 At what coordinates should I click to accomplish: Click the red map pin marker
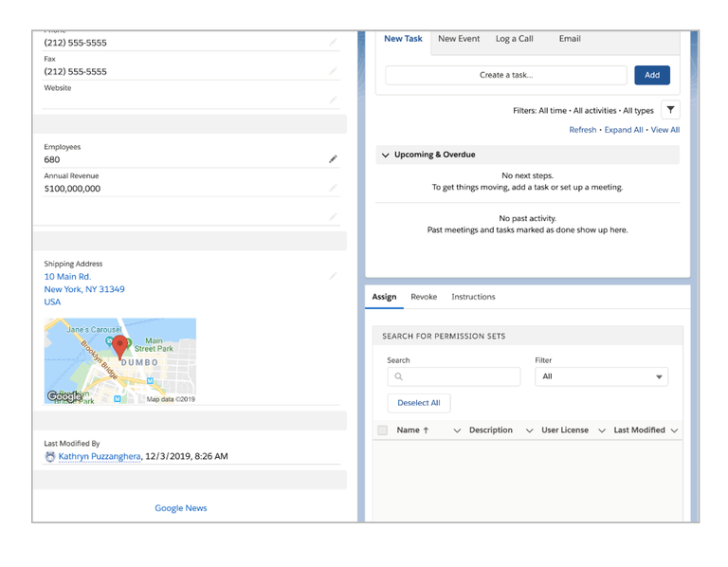click(119, 347)
